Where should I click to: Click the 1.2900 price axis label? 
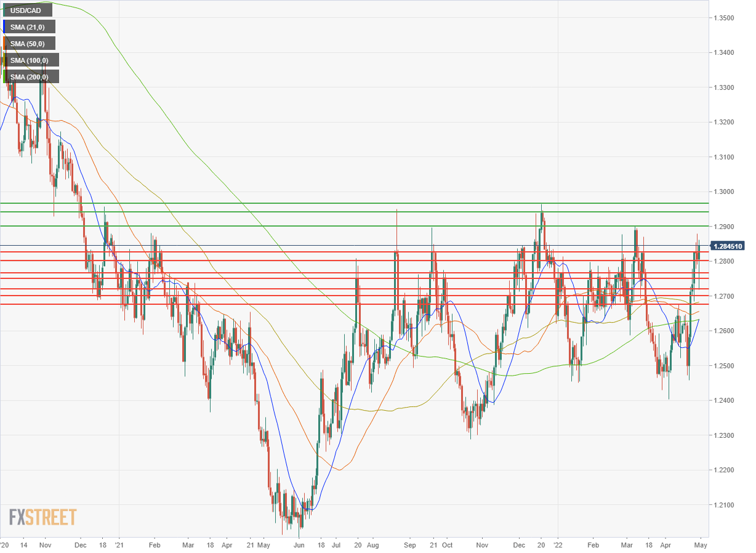[728, 227]
